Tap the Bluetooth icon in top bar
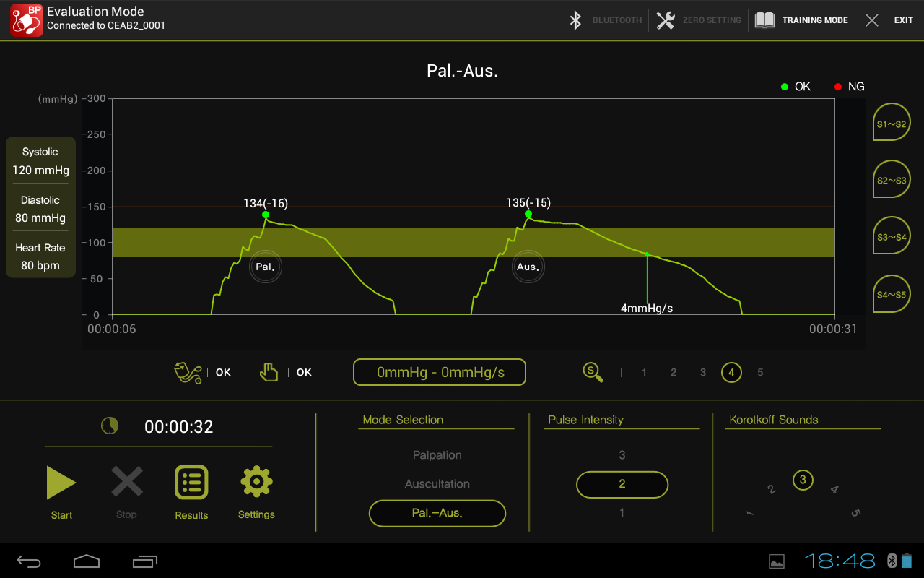Image resolution: width=924 pixels, height=578 pixels. pos(575,20)
